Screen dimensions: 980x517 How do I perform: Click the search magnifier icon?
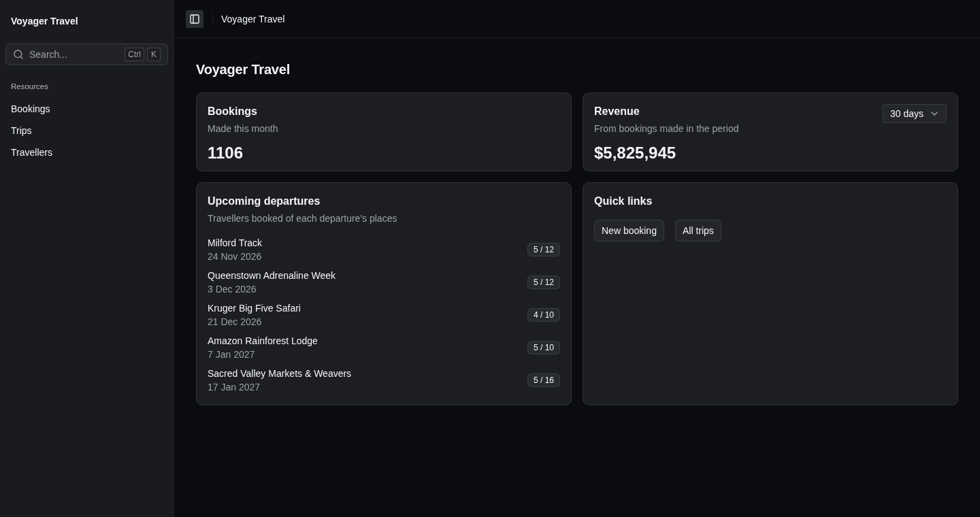click(x=18, y=54)
